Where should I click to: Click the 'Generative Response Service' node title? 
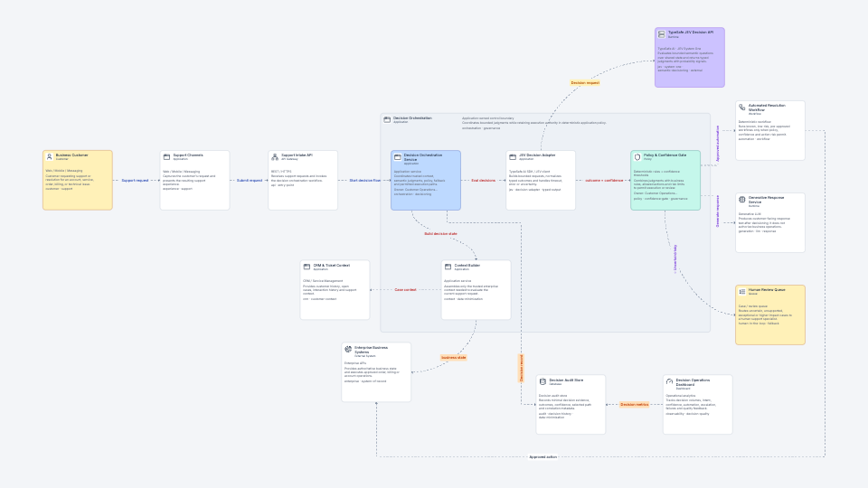coord(766,200)
